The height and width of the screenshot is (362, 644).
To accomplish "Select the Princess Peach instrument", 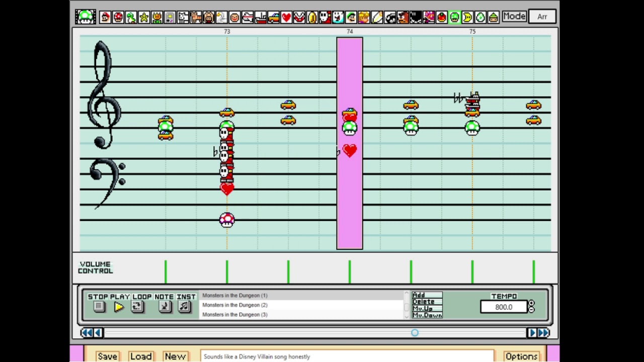I will coord(364,17).
